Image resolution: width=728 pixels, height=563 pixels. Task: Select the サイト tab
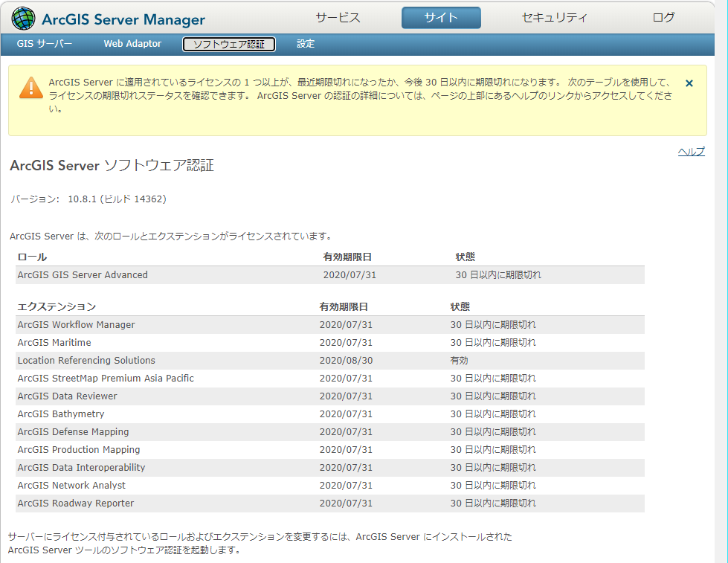click(441, 18)
